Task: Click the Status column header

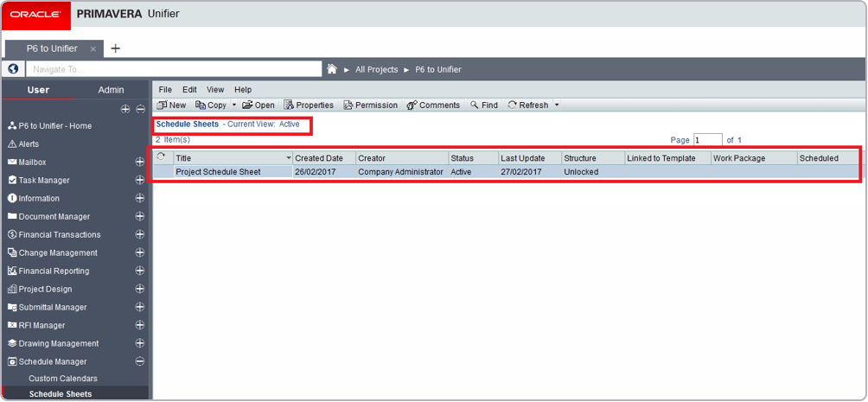Action: (x=473, y=158)
